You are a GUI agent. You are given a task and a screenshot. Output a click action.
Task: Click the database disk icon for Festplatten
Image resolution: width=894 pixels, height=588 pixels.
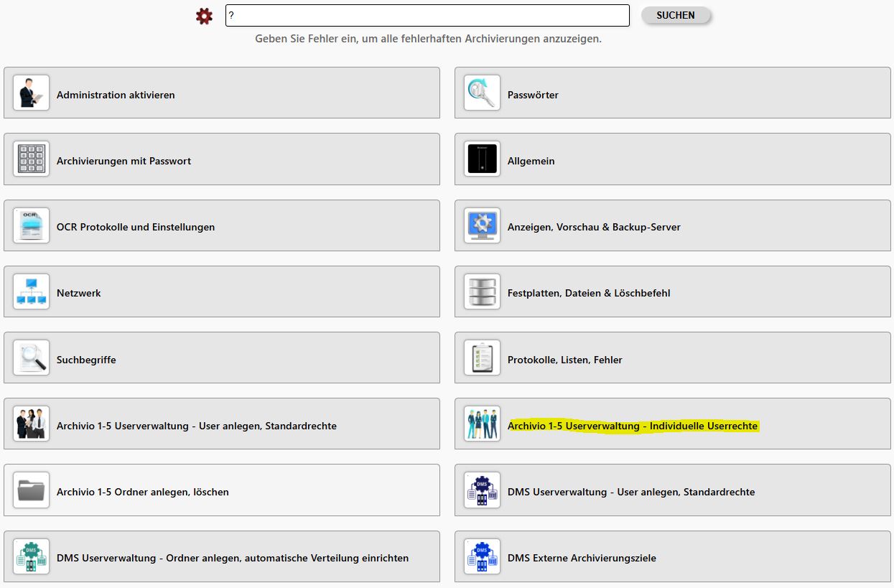pos(482,291)
